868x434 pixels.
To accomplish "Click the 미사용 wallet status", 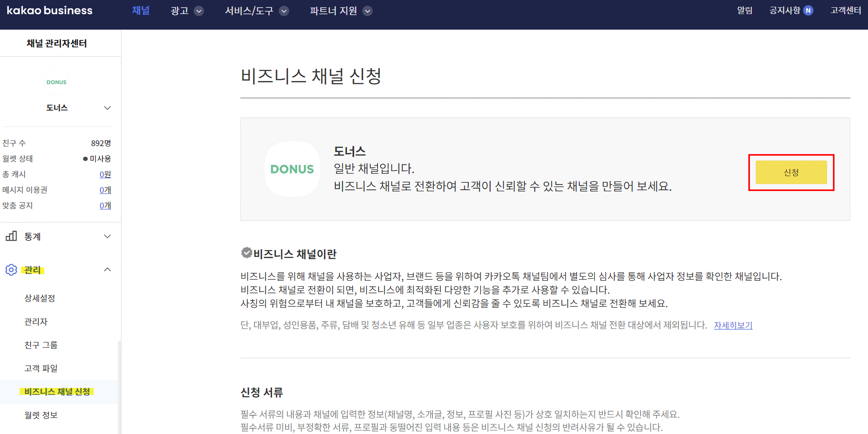I will [x=100, y=159].
